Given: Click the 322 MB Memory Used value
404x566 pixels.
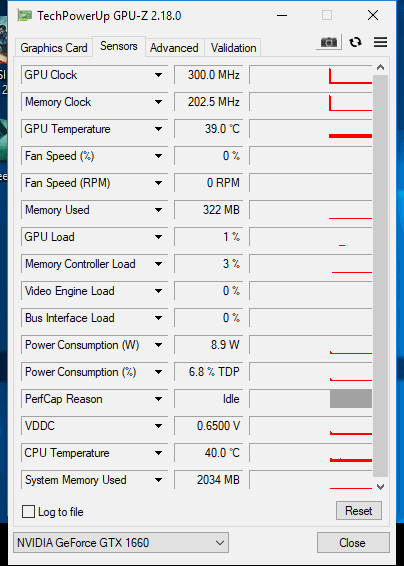Looking at the screenshot, I should pos(208,210).
